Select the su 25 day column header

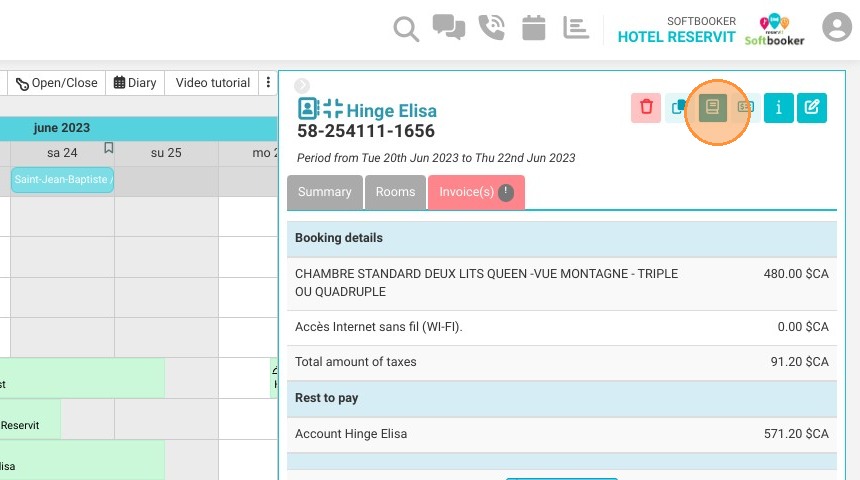coord(166,153)
